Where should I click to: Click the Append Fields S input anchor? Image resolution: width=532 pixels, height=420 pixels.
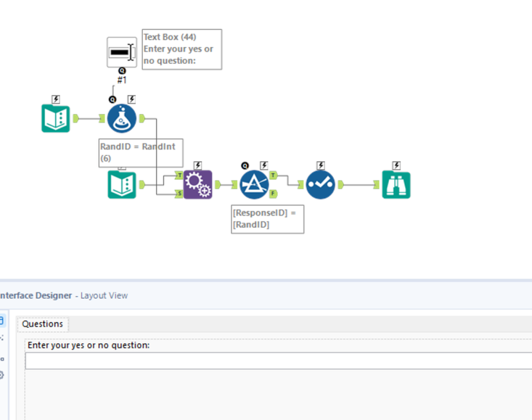point(179,194)
